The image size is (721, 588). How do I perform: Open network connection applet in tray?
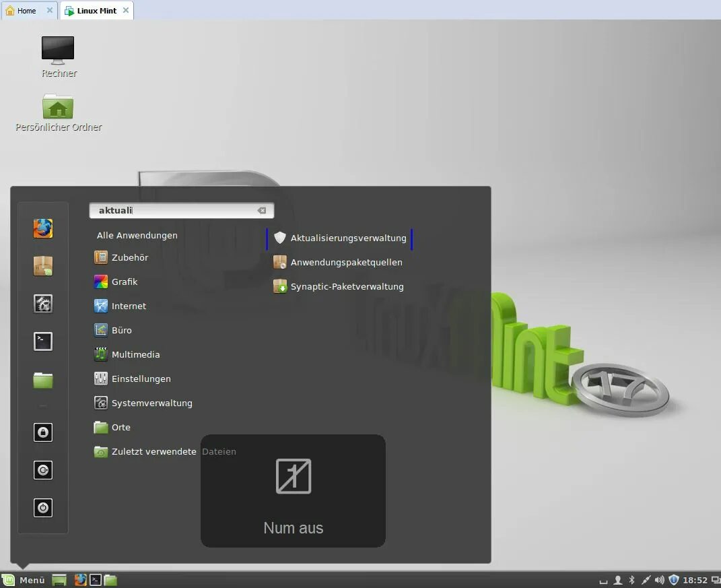pos(646,580)
